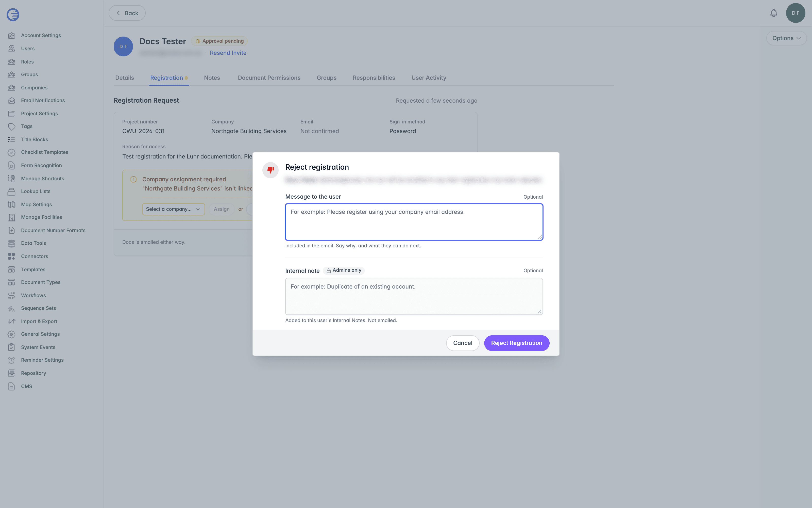Click the Assign button

pos(222,209)
